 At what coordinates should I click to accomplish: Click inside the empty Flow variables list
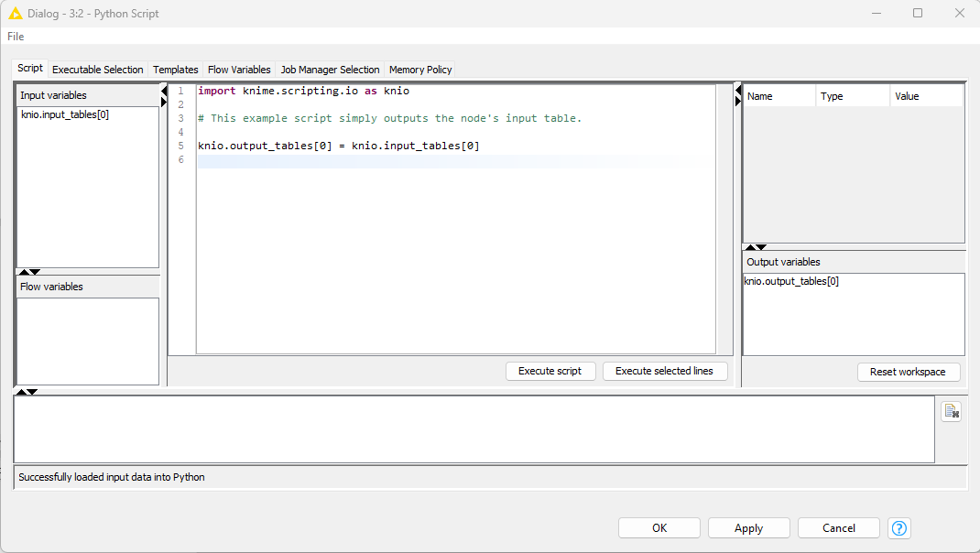pyautogui.click(x=88, y=342)
